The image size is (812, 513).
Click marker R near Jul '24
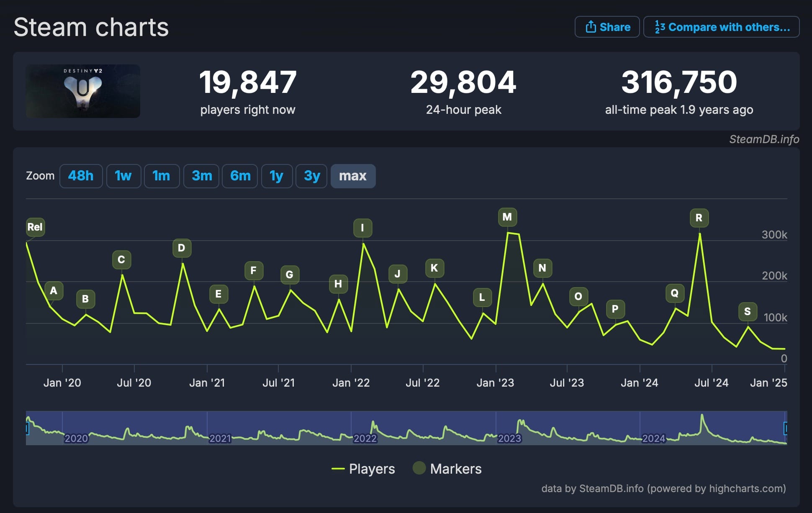[699, 218]
